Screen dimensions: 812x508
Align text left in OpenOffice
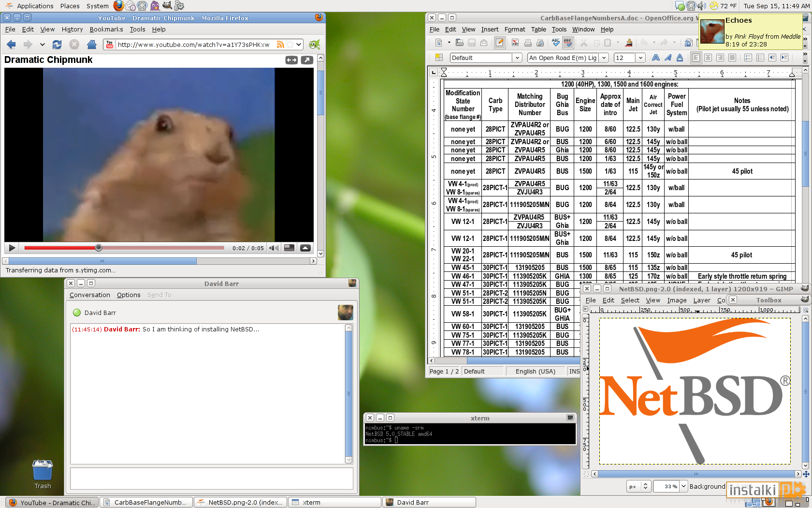tap(696, 58)
